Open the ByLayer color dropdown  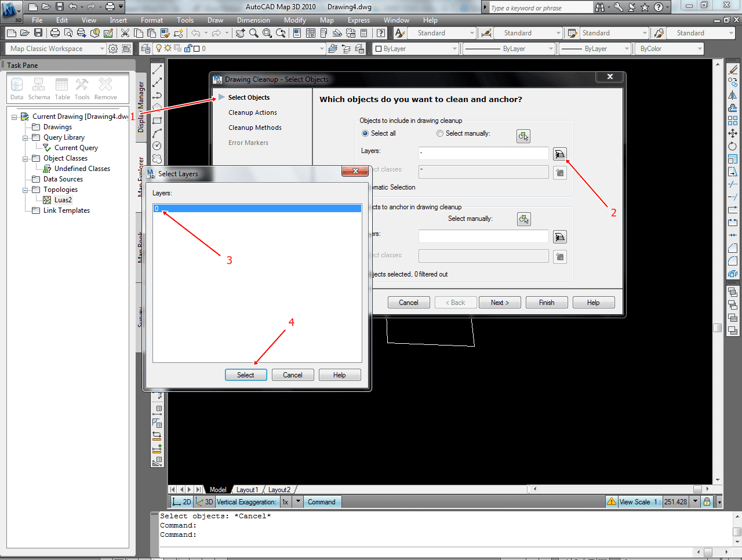(454, 49)
